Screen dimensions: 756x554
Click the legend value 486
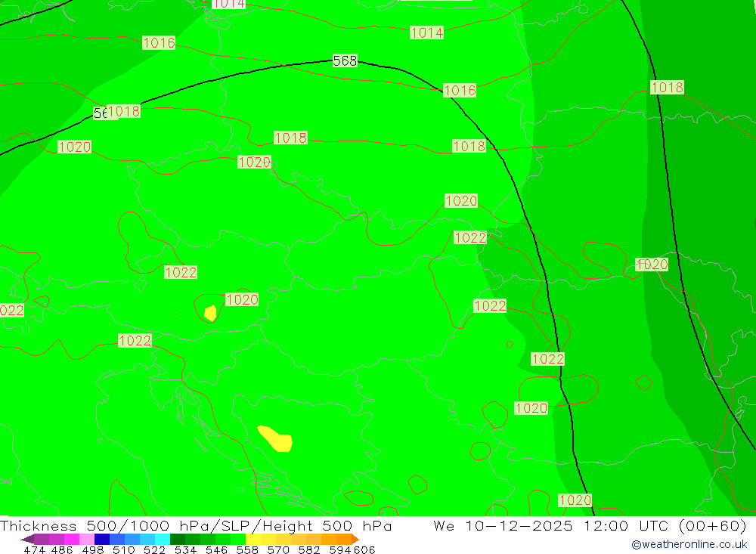coord(62,549)
